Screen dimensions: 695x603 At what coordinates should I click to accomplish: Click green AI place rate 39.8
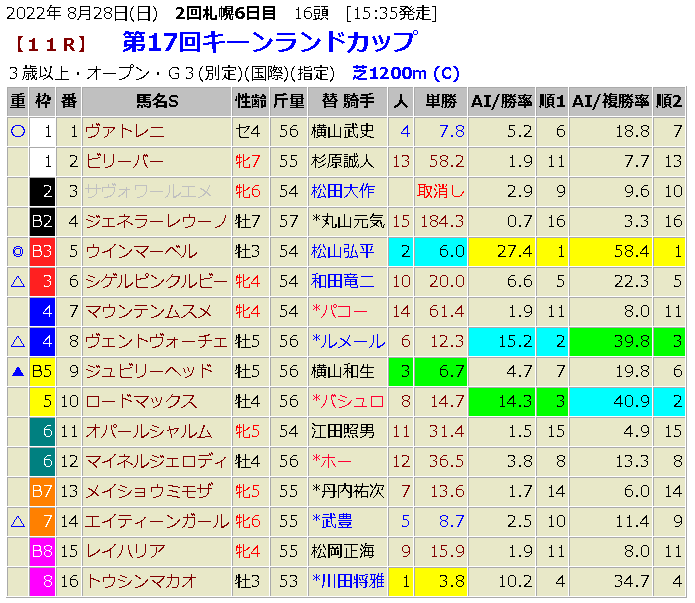click(610, 341)
